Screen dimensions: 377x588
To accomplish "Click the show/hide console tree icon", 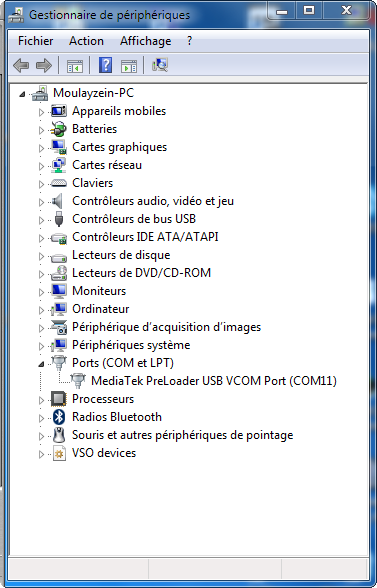I will 75,66.
